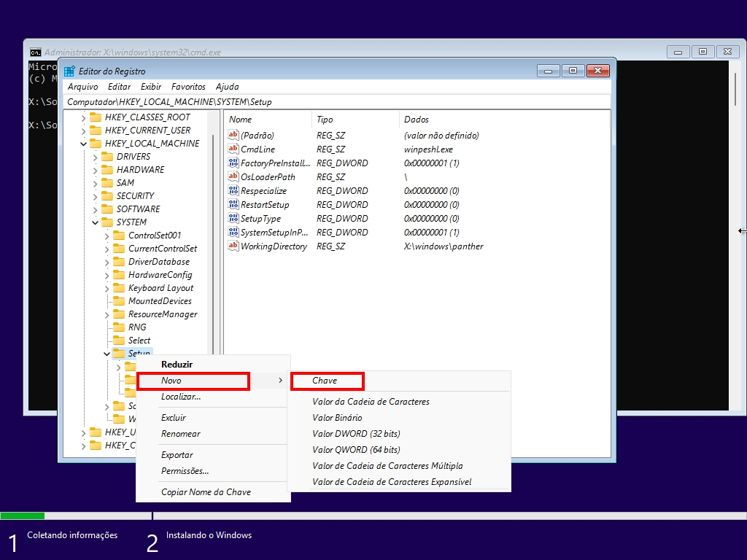Screen dimensions: 747x560
Task: Click Localizar... in the context menu
Action: click(x=213, y=397)
